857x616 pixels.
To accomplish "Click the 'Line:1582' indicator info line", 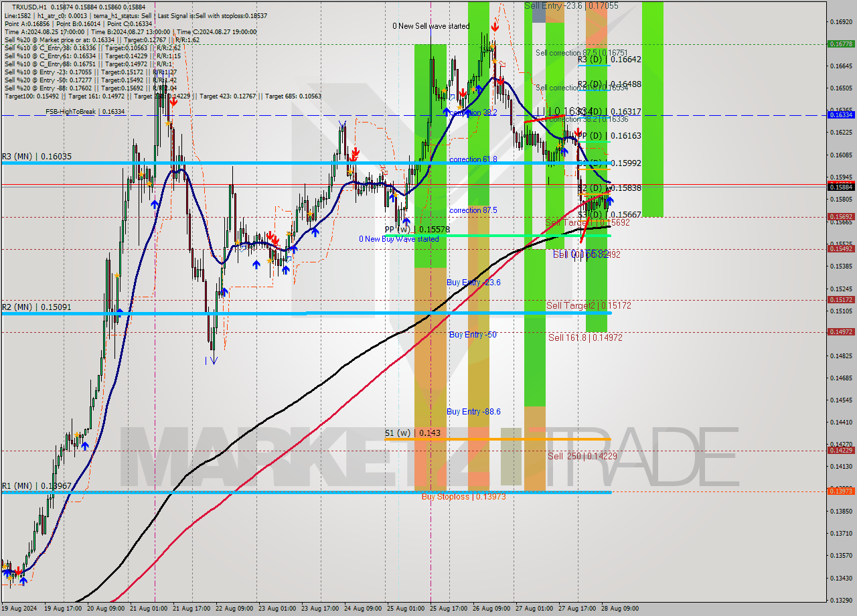I will tap(136, 15).
